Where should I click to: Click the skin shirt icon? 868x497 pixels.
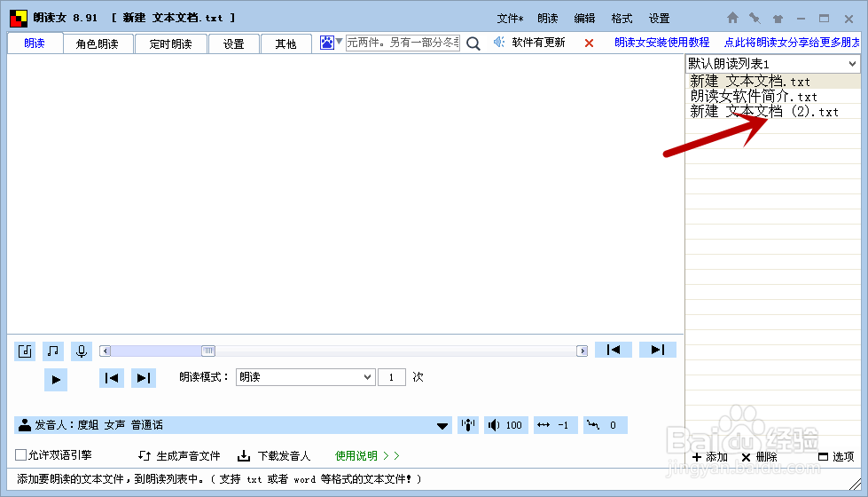coord(778,19)
